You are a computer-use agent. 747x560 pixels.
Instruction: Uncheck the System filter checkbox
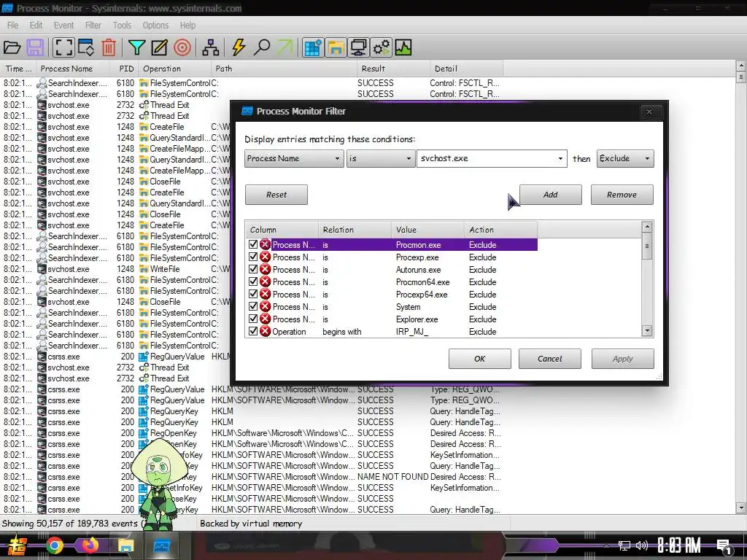pyautogui.click(x=253, y=306)
